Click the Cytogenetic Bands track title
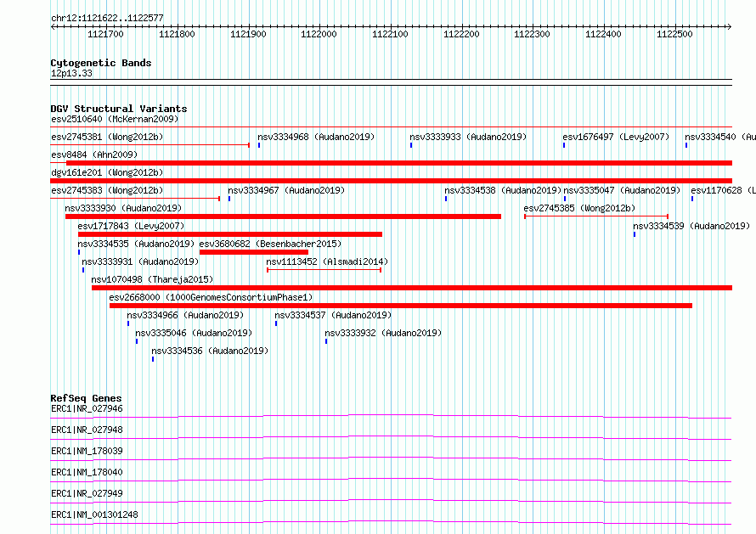 (x=101, y=63)
